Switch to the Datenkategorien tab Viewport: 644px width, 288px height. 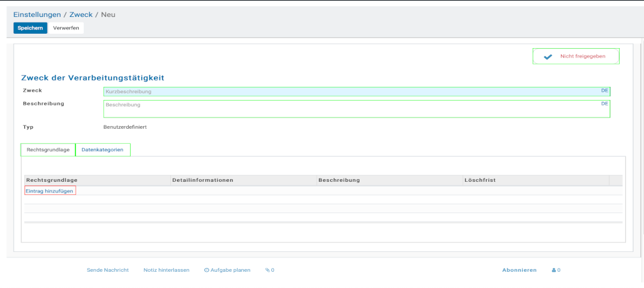pyautogui.click(x=103, y=150)
